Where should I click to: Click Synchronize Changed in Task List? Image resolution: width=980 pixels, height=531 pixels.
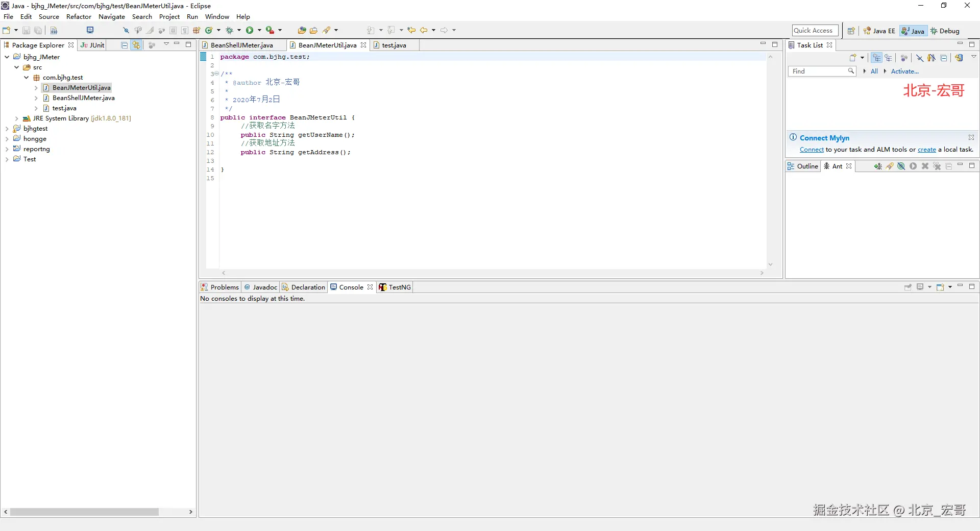point(959,58)
